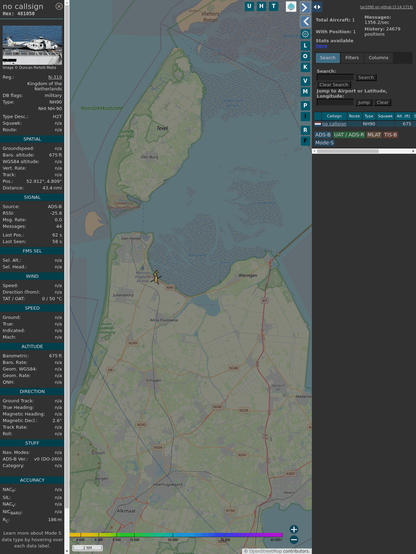Toggle sidebar with double-arrow button
This screenshot has width=416, height=554.
click(x=317, y=7)
